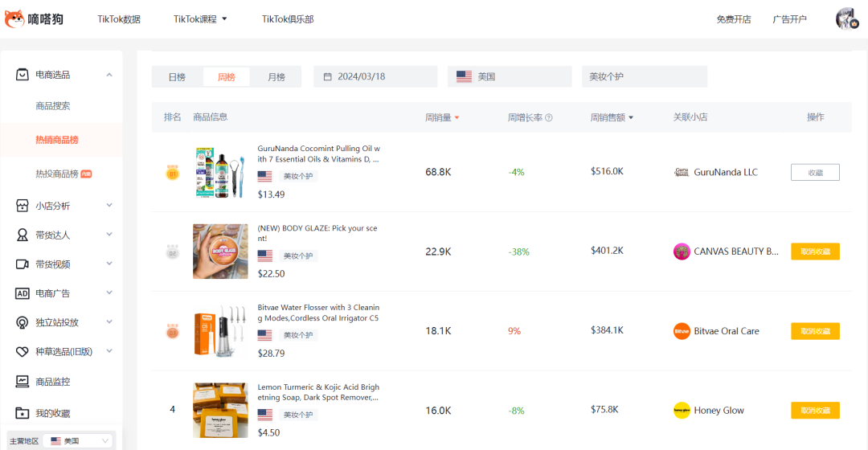Open the user avatar in top right
Screen dimensions: 868x450
tap(847, 18)
